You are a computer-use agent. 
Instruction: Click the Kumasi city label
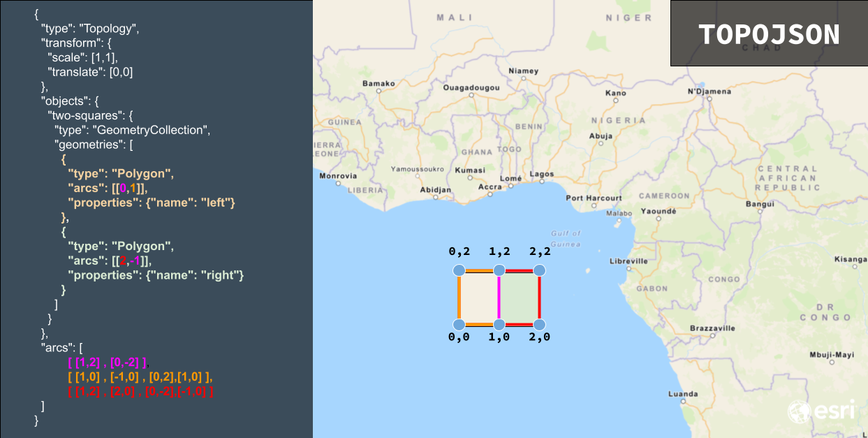(x=469, y=170)
